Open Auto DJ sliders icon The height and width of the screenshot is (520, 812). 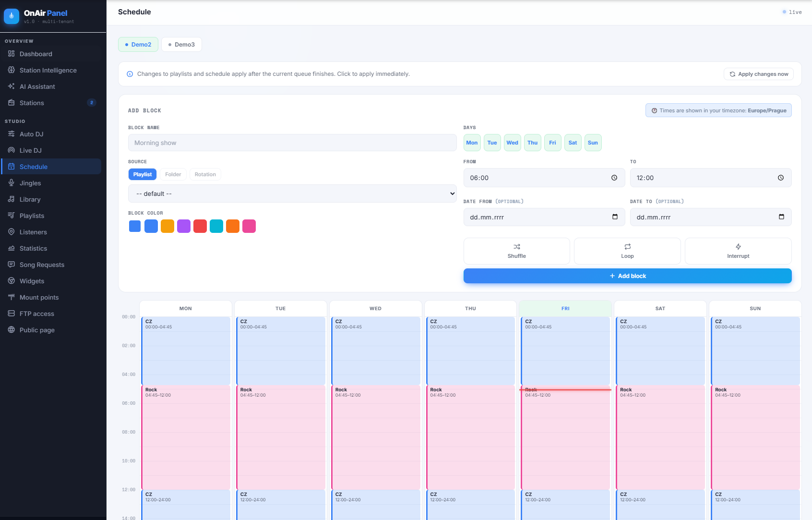pos(12,134)
